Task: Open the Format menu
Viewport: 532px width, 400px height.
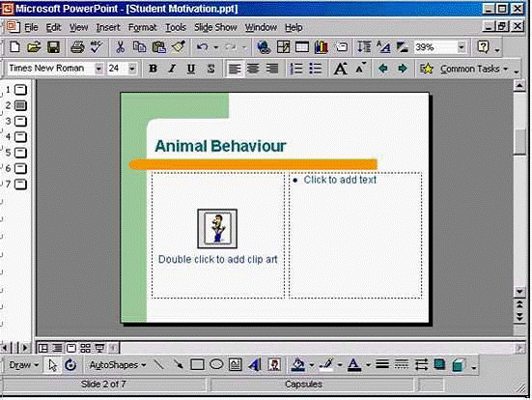Action: click(x=143, y=27)
